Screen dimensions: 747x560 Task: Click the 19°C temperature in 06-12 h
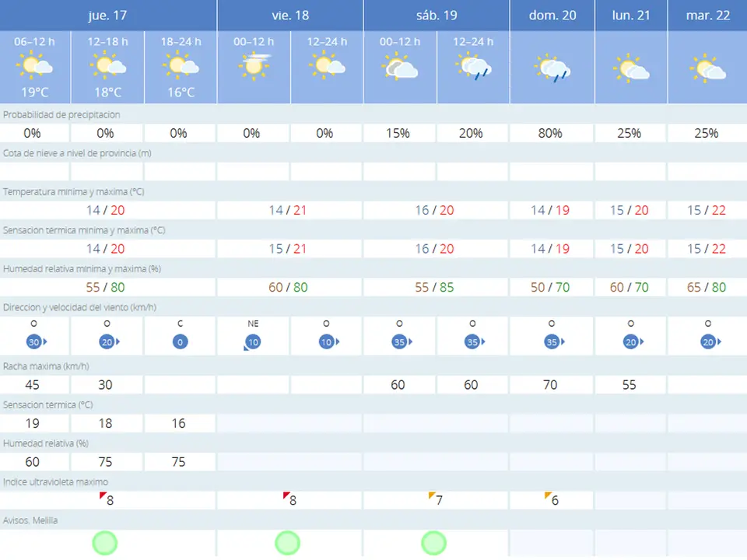click(x=35, y=93)
